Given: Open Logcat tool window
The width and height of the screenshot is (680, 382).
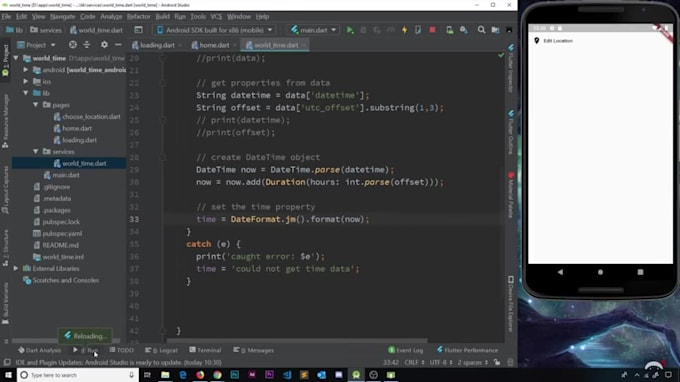Looking at the screenshot, I should pyautogui.click(x=161, y=350).
